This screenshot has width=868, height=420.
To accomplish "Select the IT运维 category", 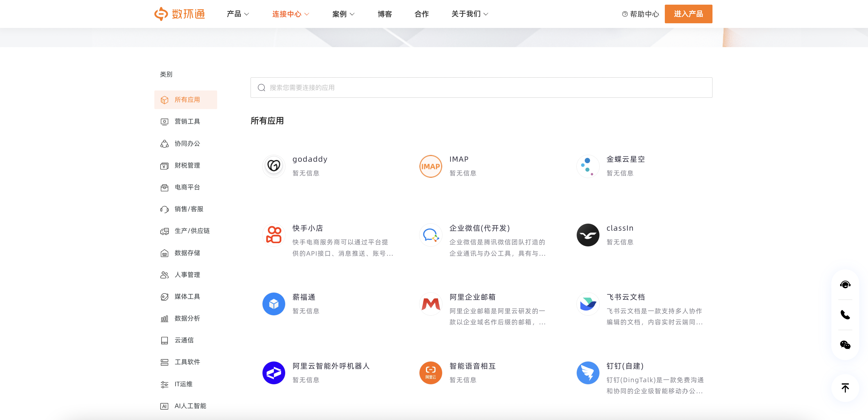I will point(186,384).
